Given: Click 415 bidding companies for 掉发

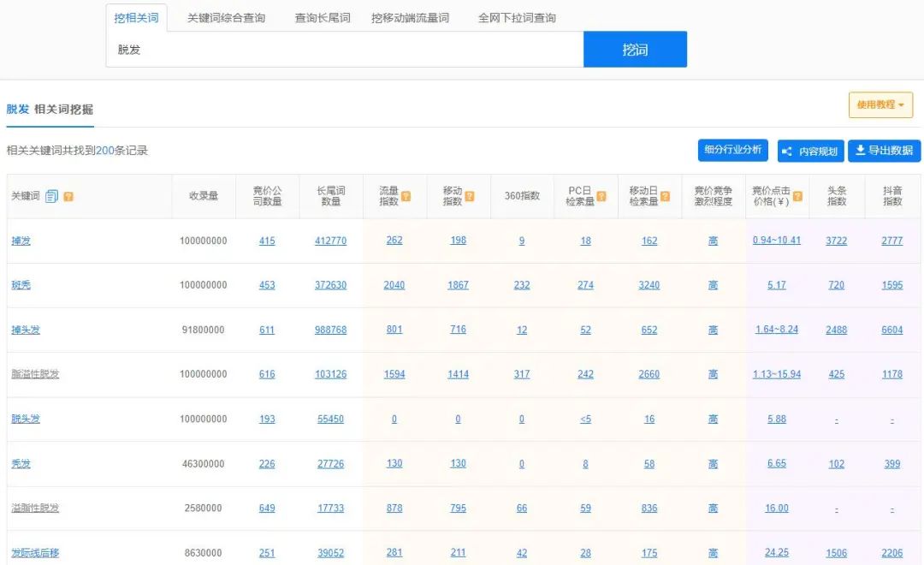Looking at the screenshot, I should [x=267, y=241].
